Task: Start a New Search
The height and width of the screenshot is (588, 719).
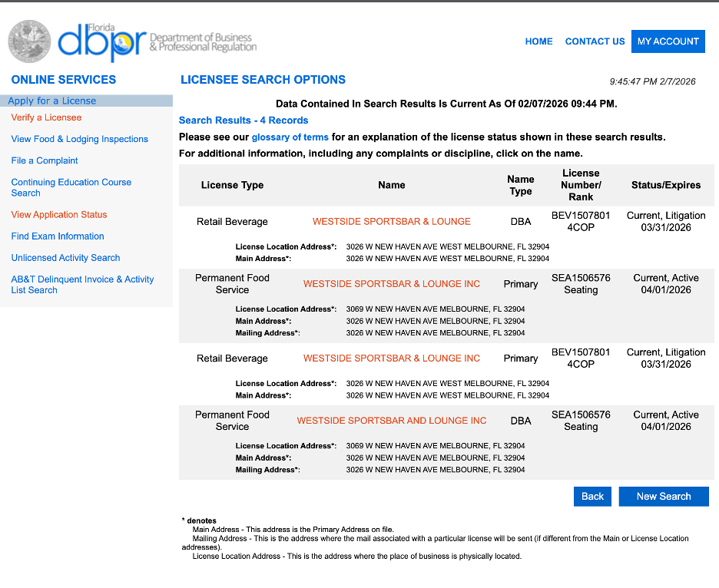Action: click(663, 497)
